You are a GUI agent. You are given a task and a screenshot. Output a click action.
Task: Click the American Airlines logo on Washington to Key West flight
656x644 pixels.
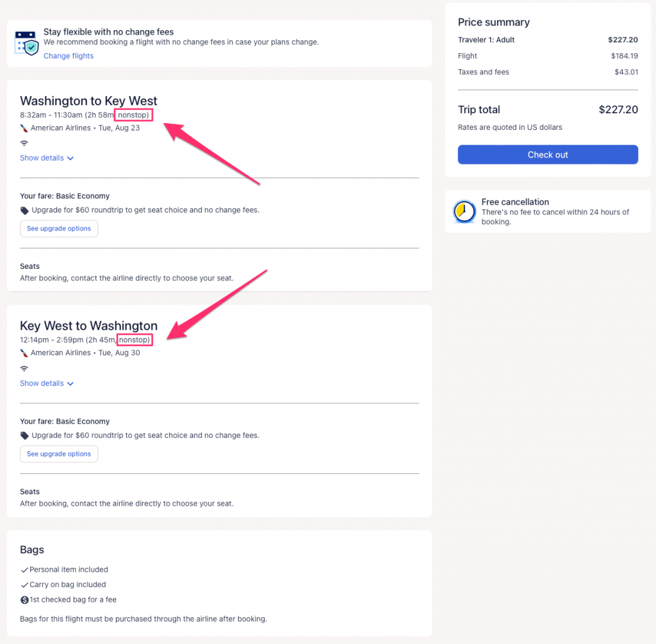tap(24, 128)
